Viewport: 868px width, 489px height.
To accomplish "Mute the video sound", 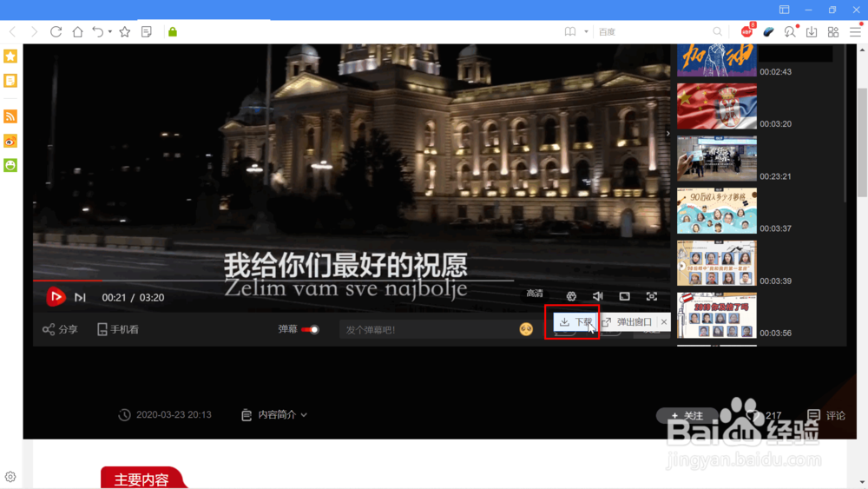I will coord(598,296).
